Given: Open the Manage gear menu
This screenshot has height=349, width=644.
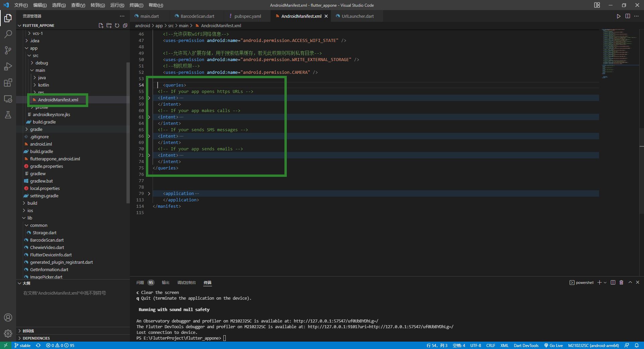Looking at the screenshot, I should (8, 334).
